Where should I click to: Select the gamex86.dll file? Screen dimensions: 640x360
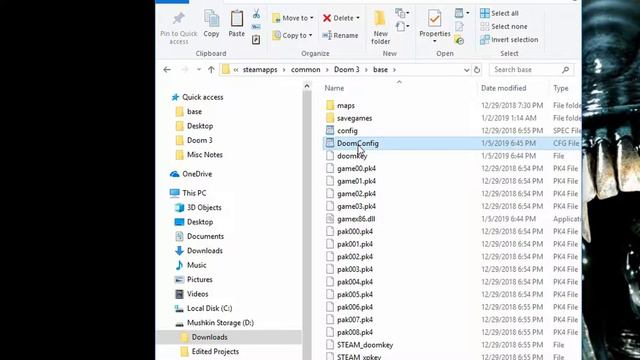point(356,219)
